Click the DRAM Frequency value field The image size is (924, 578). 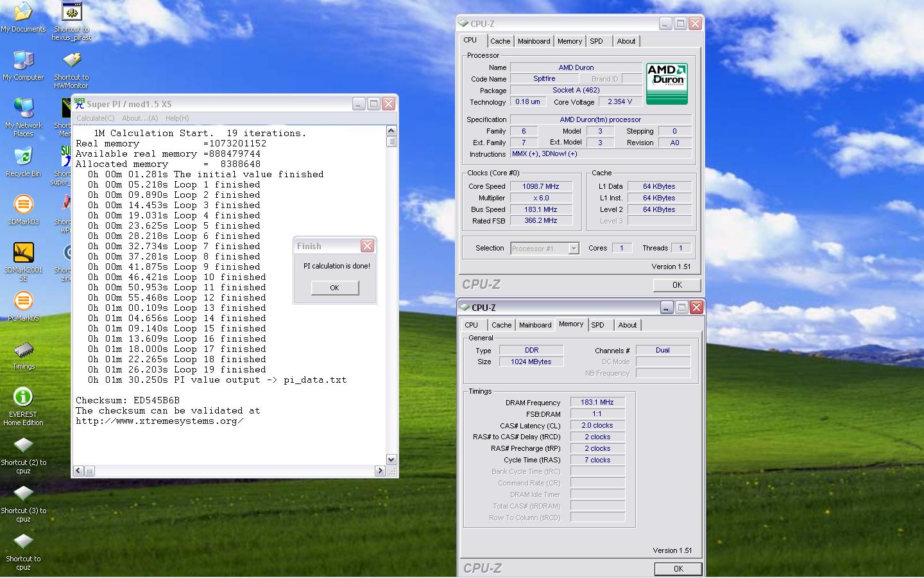(597, 402)
